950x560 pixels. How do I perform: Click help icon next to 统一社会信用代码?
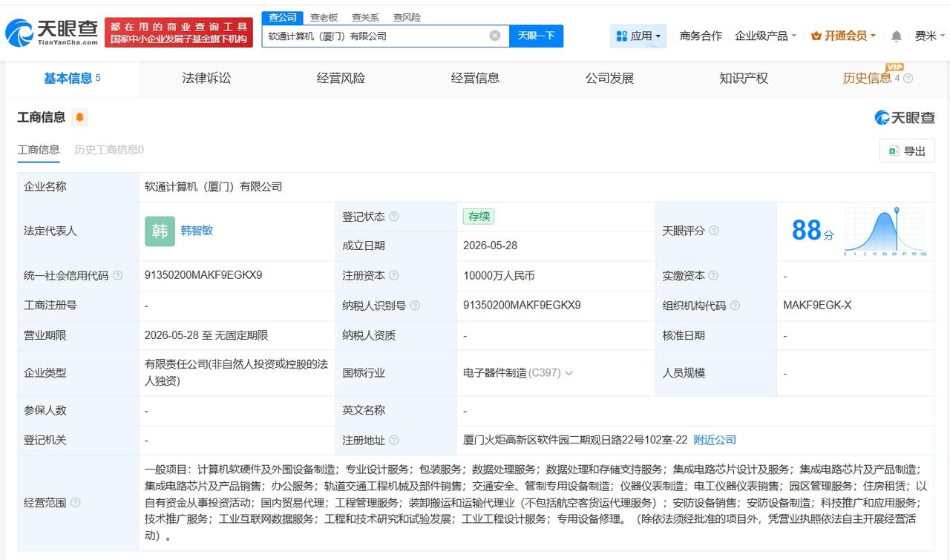click(x=117, y=276)
